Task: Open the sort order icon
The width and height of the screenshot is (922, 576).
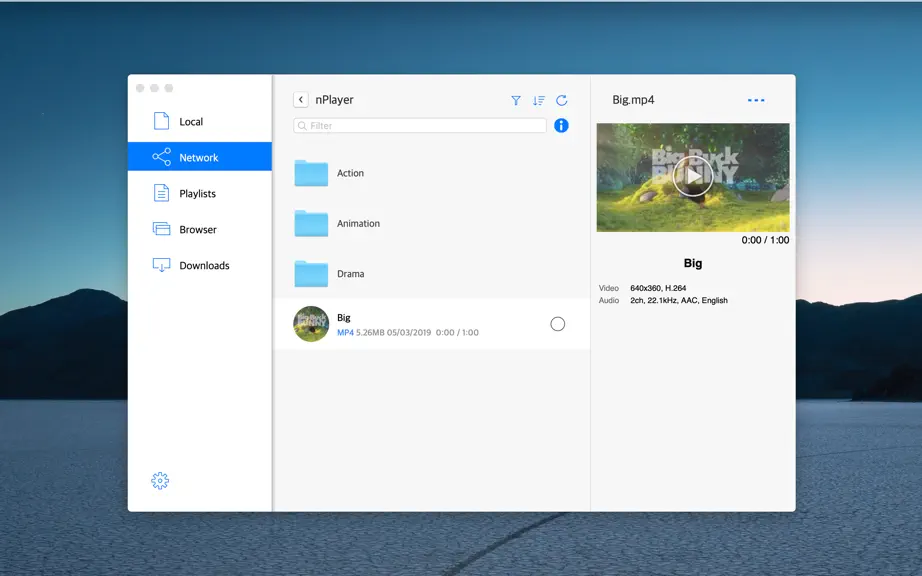Action: pos(539,101)
